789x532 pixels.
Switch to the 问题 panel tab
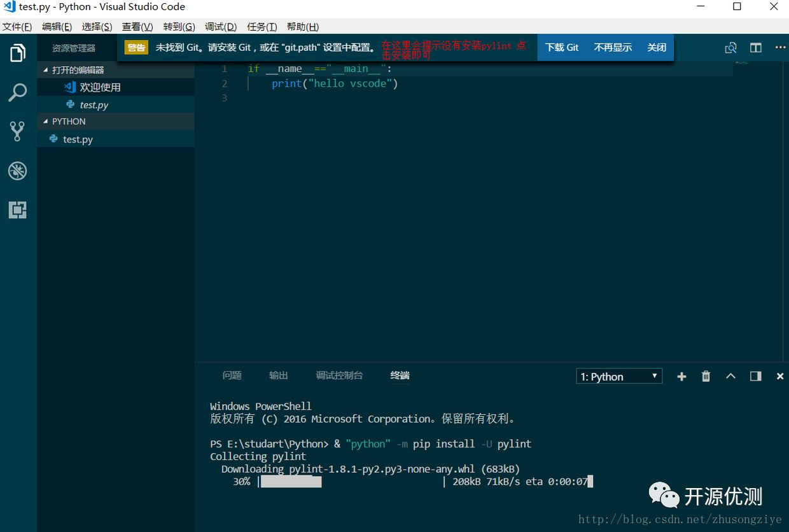click(x=232, y=375)
